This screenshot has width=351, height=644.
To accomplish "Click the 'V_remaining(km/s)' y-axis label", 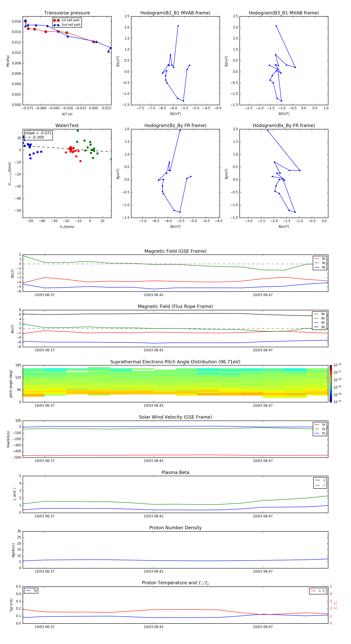I will pos(10,173).
